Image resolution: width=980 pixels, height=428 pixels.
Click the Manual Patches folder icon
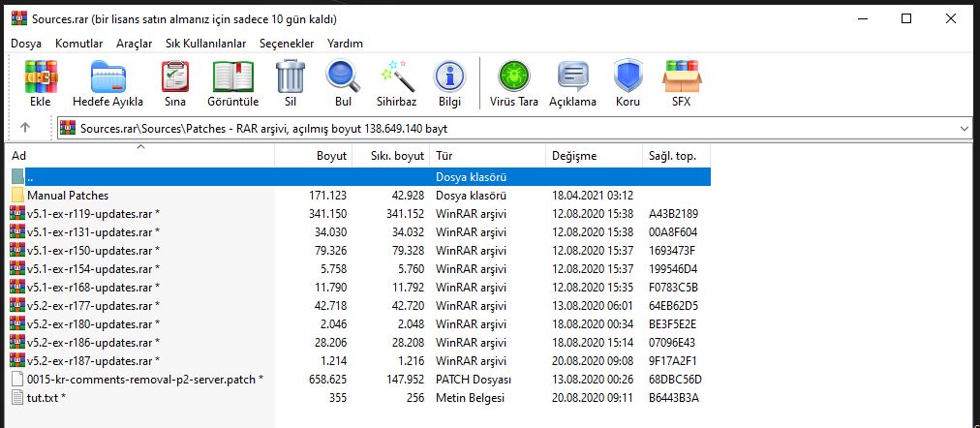point(17,195)
